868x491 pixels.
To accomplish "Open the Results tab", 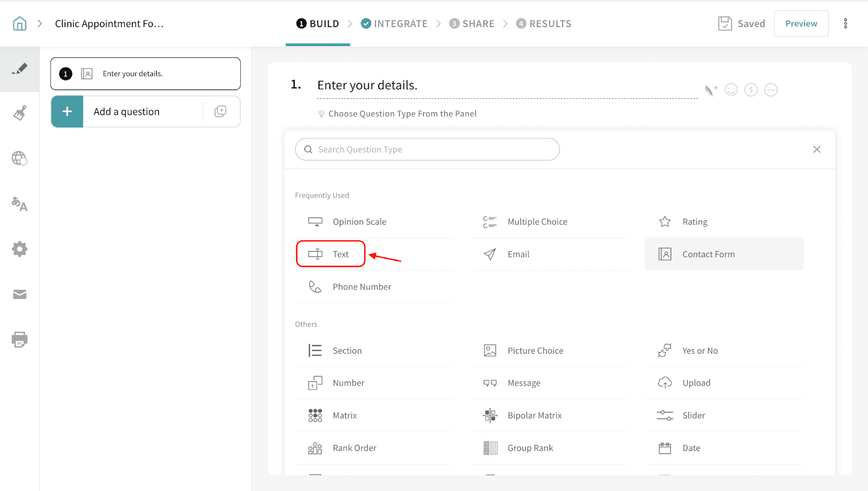I will coord(544,24).
